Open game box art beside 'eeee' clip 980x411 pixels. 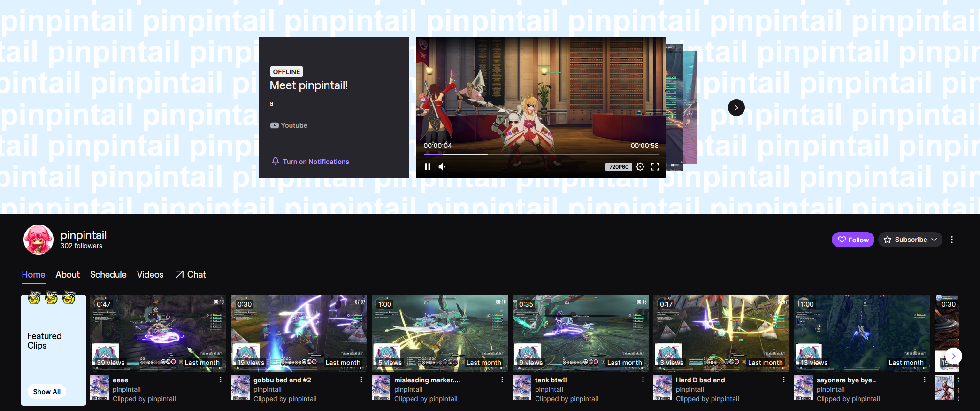click(x=100, y=388)
